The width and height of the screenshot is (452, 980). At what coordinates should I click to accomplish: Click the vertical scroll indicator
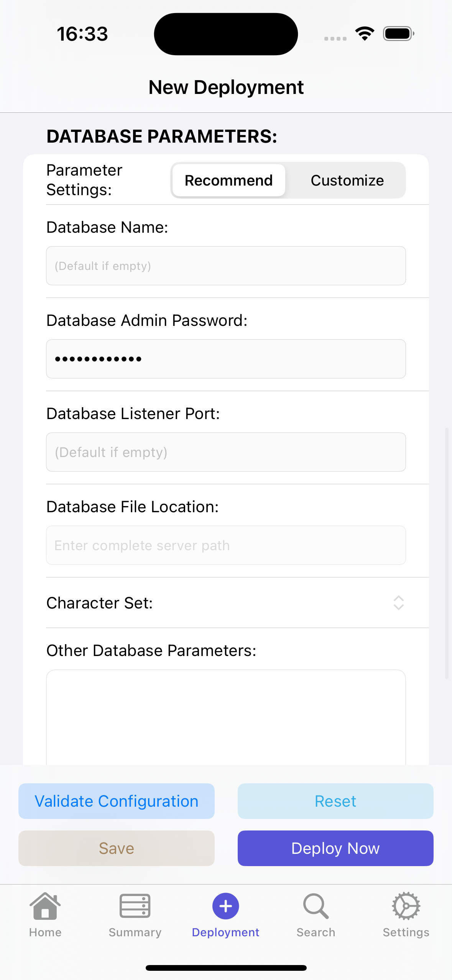tap(447, 553)
